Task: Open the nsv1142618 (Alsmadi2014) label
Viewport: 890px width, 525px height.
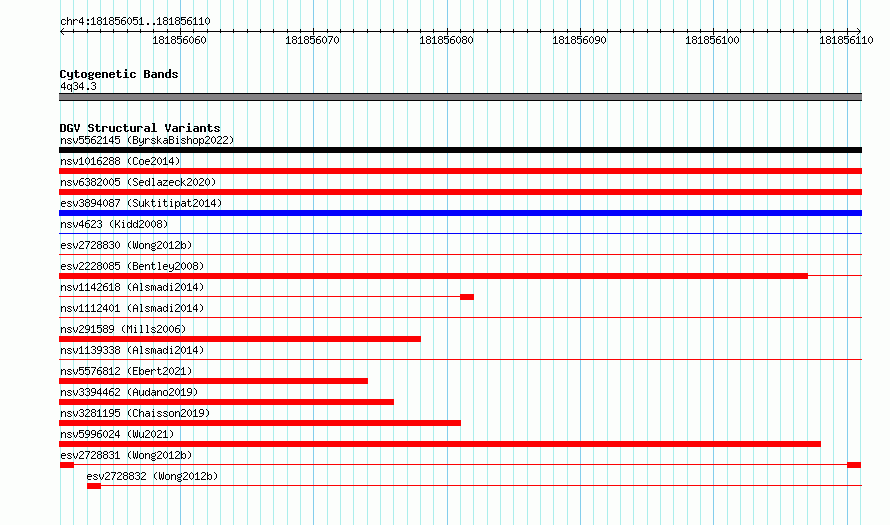Action: click(132, 287)
